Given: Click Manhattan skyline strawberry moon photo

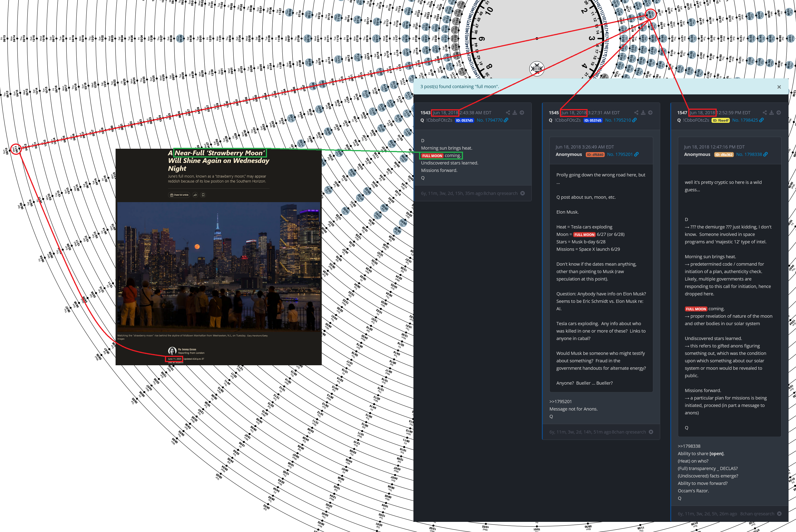Looking at the screenshot, I should point(219,267).
